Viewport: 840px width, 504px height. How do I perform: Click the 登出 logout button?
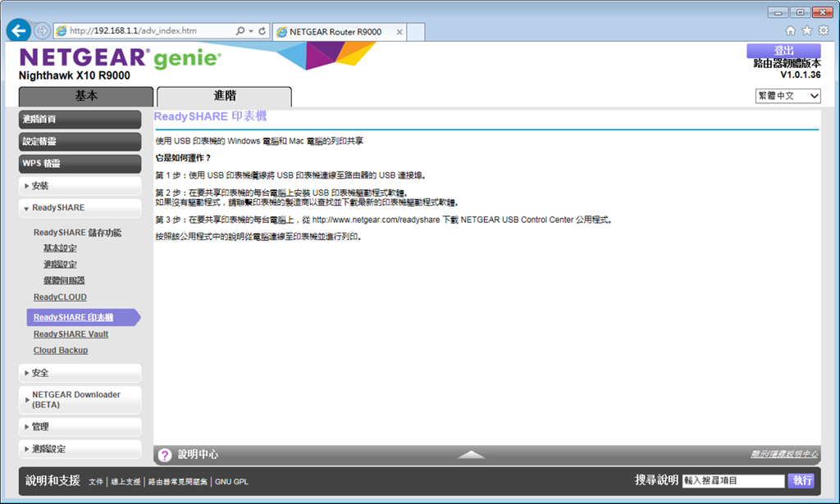point(783,51)
